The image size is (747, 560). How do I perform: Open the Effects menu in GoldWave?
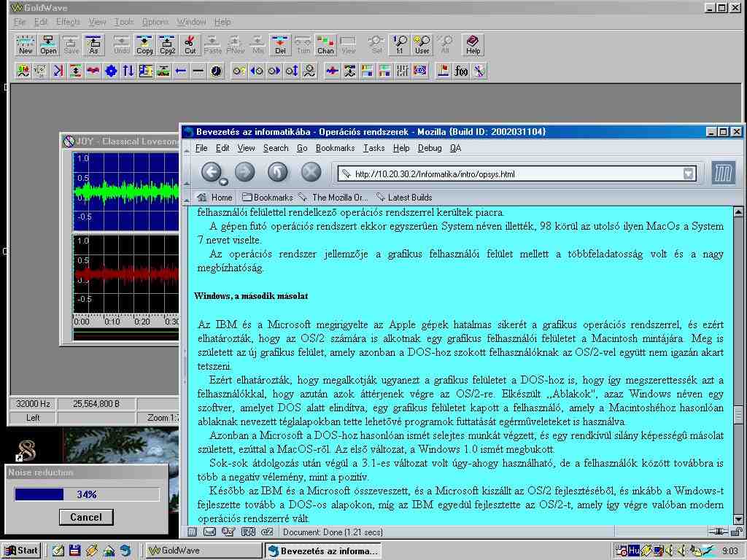68,22
